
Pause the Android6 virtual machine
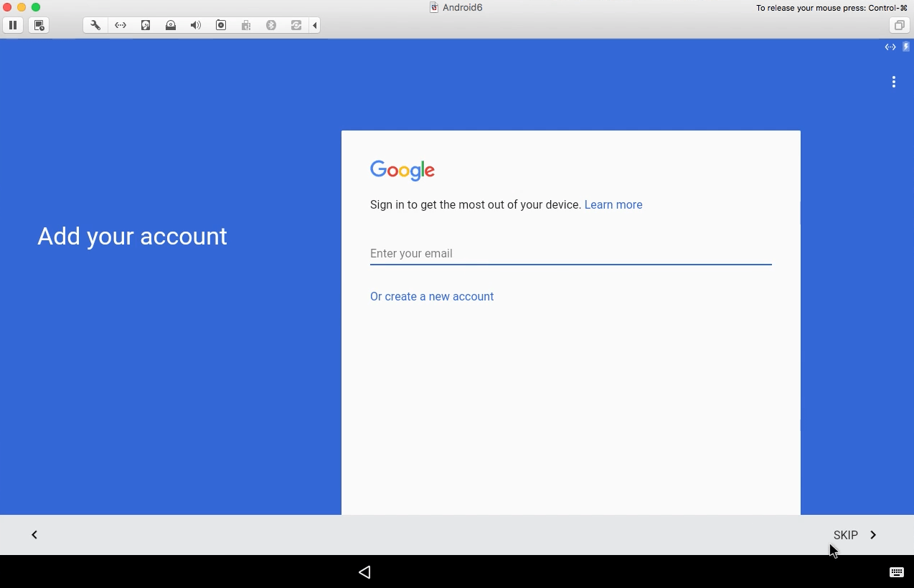(13, 25)
